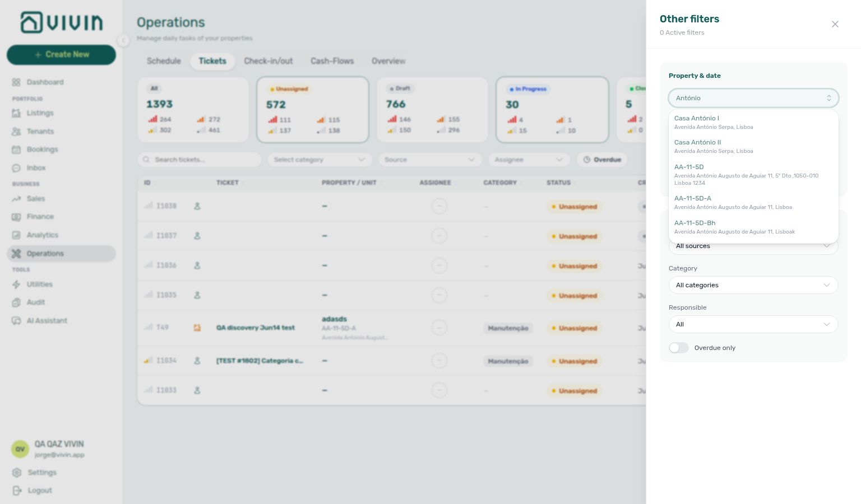Click adasds property on ticket T49

[x=335, y=319]
